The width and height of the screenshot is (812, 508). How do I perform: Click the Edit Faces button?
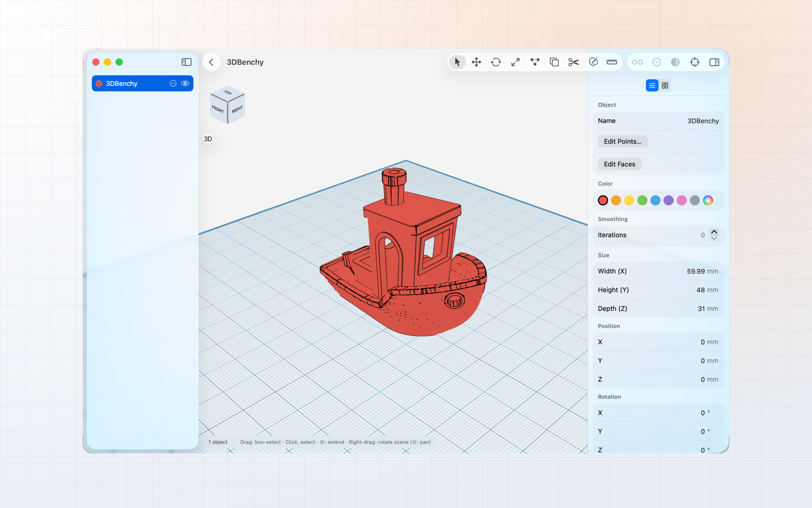619,164
